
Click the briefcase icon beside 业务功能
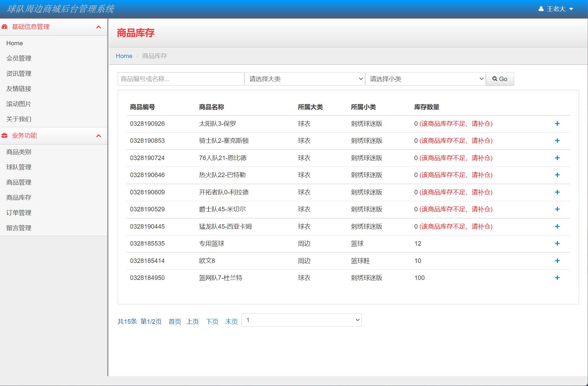click(4, 136)
